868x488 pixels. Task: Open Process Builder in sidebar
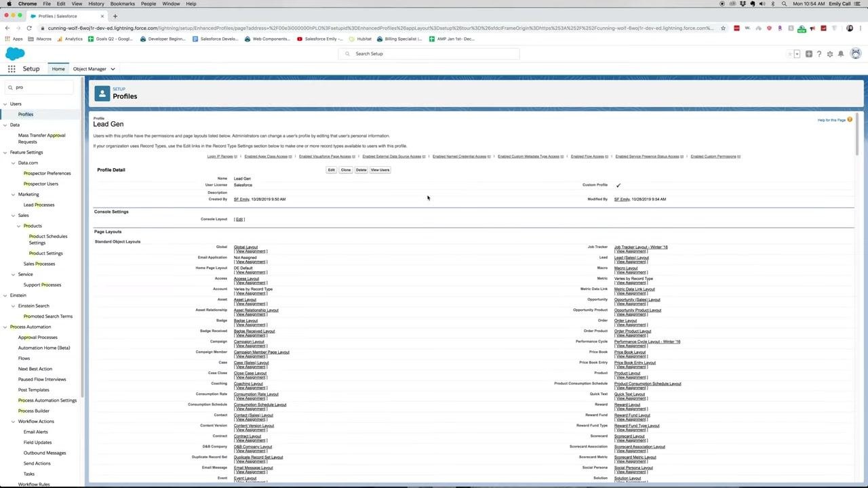(33, 411)
